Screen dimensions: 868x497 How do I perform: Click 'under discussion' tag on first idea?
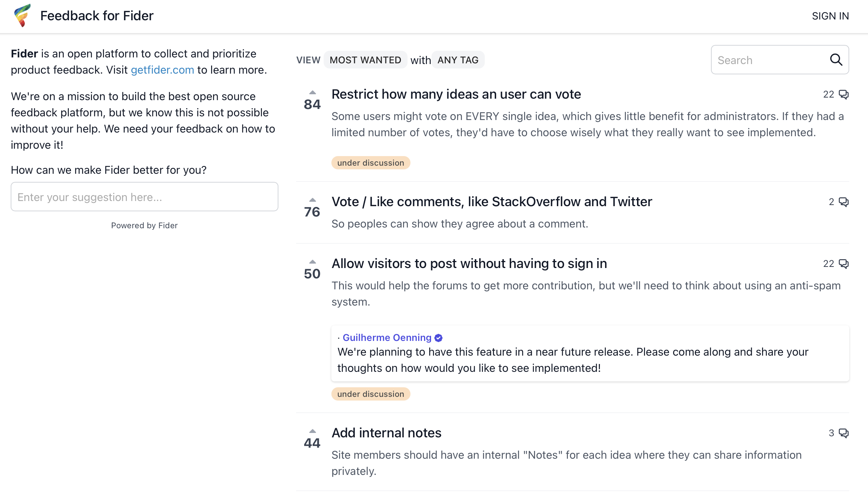point(371,163)
